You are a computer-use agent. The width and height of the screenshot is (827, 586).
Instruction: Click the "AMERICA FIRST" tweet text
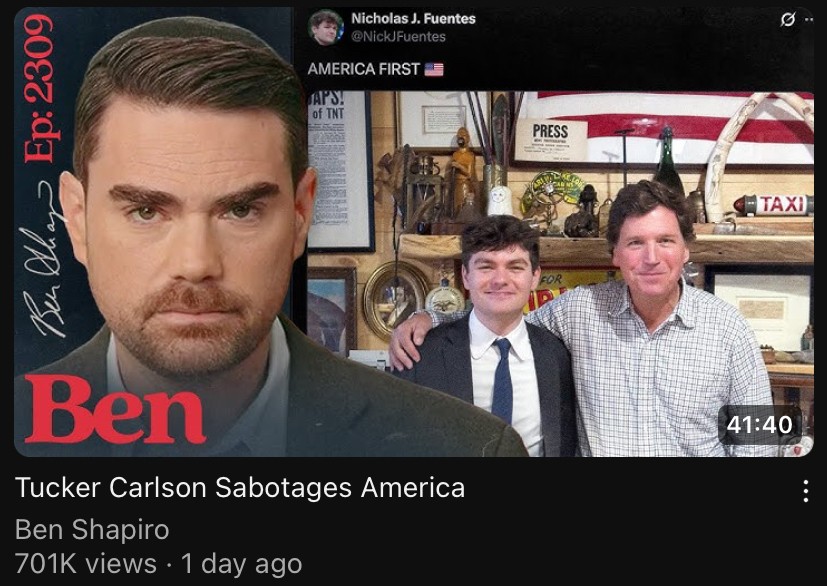tap(363, 69)
